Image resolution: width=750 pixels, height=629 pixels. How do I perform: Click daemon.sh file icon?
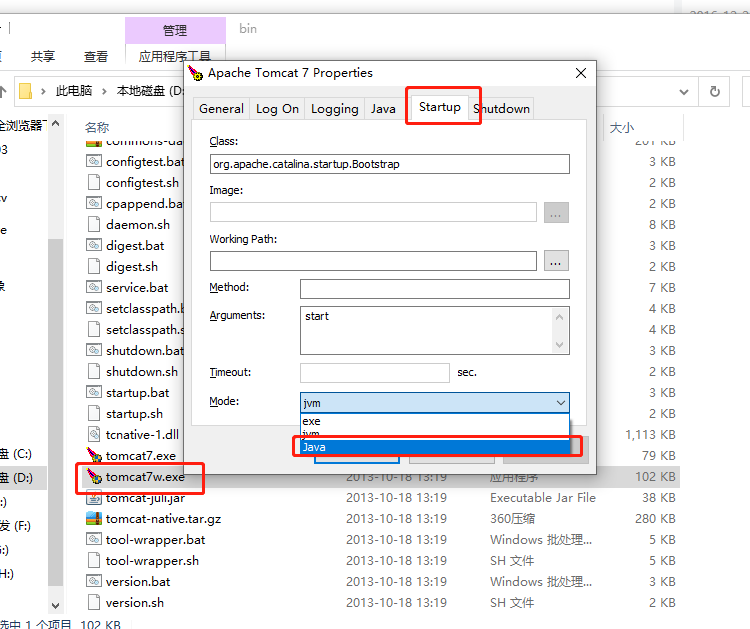[x=94, y=224]
